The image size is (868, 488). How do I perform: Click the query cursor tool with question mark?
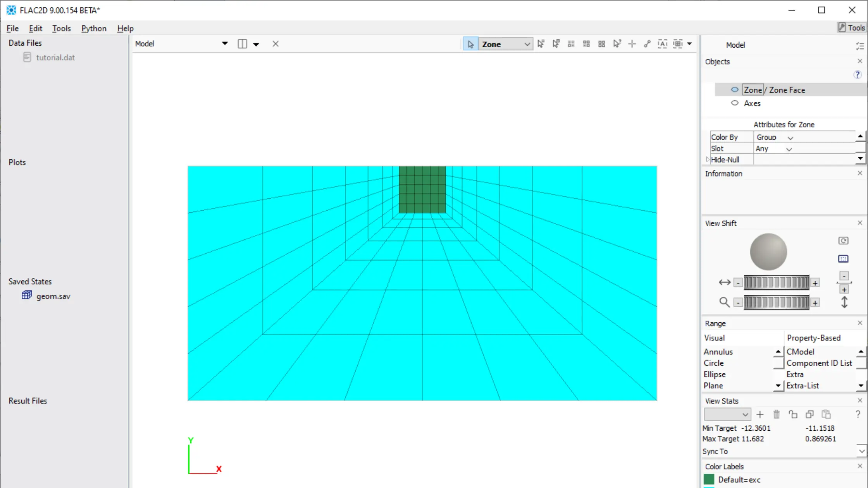pyautogui.click(x=617, y=44)
